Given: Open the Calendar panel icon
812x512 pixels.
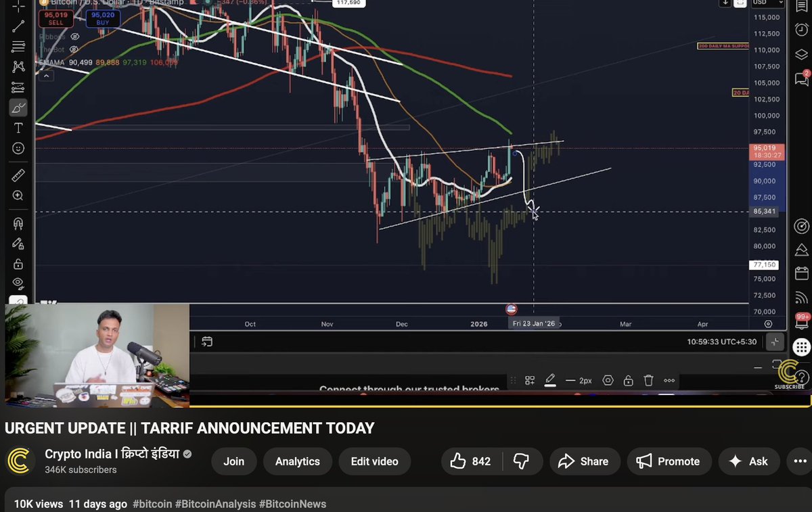Looking at the screenshot, I should coord(802,274).
